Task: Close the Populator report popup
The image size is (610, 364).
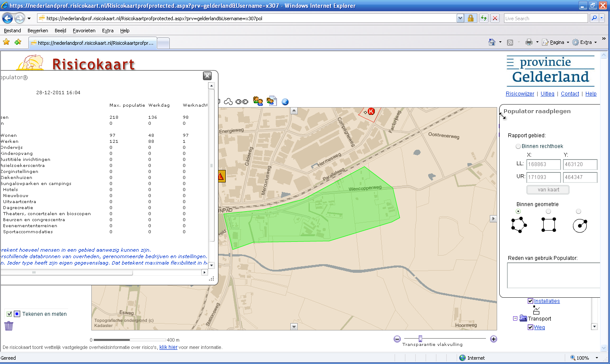Action: pyautogui.click(x=207, y=76)
